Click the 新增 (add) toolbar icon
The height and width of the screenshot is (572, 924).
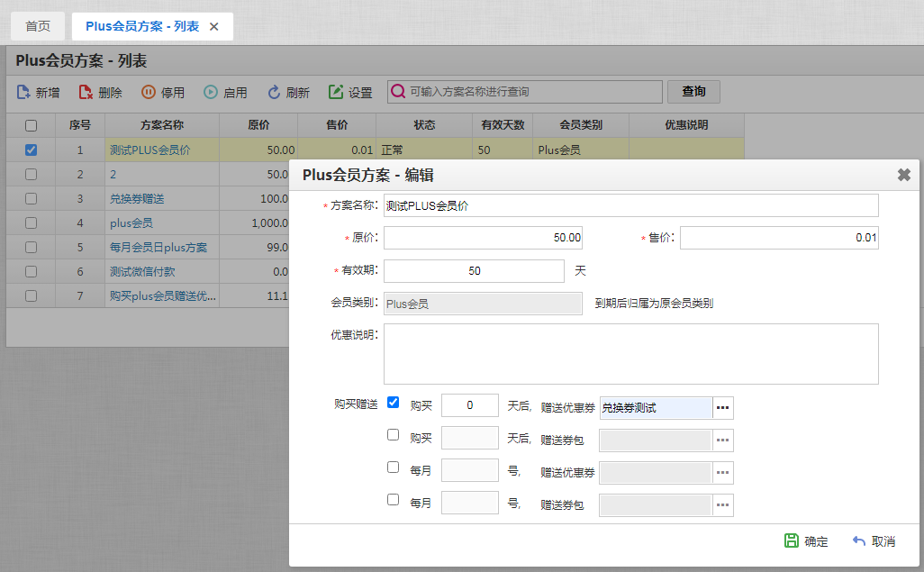[23, 92]
